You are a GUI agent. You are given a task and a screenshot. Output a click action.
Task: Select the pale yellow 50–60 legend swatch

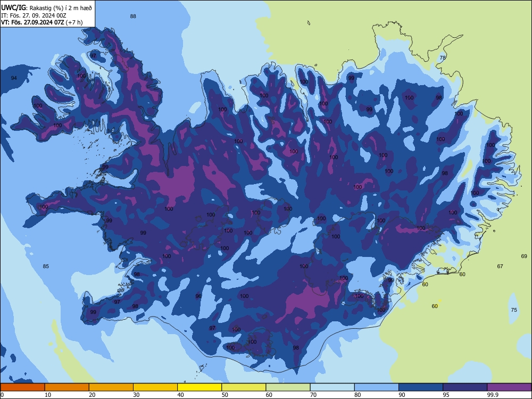(x=244, y=387)
